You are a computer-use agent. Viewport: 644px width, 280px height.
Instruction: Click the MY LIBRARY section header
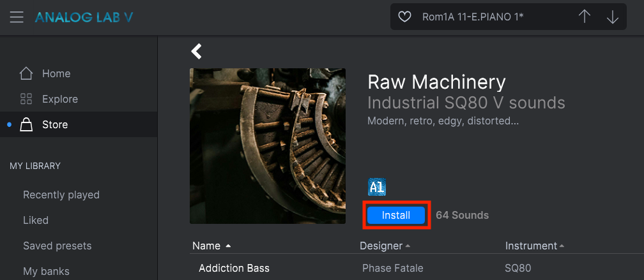coord(35,166)
